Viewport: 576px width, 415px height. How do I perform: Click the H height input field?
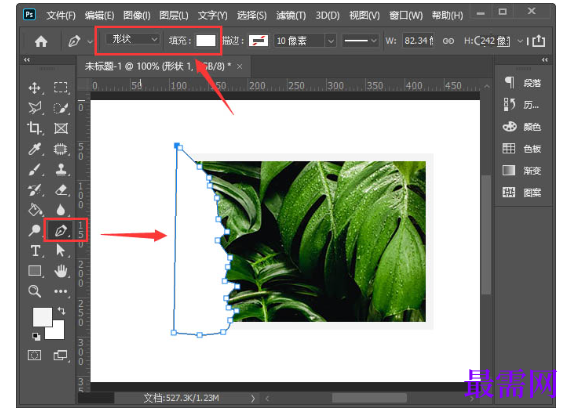(494, 40)
